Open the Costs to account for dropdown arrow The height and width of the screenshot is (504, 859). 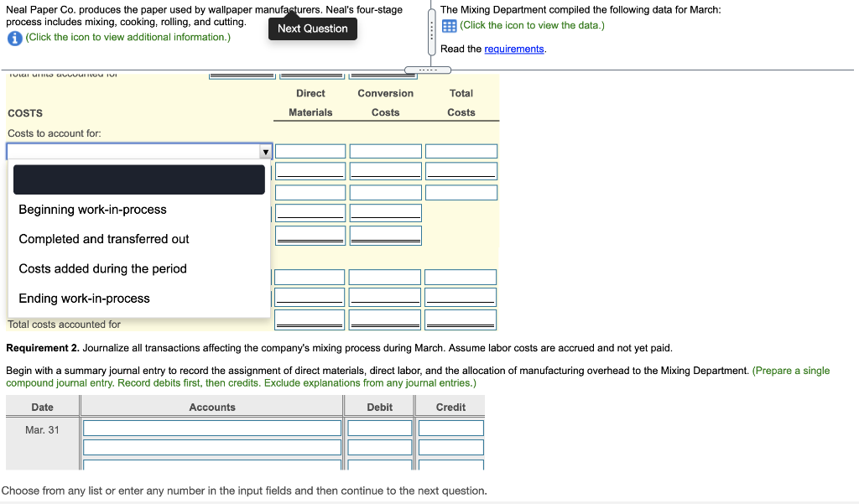coord(266,151)
